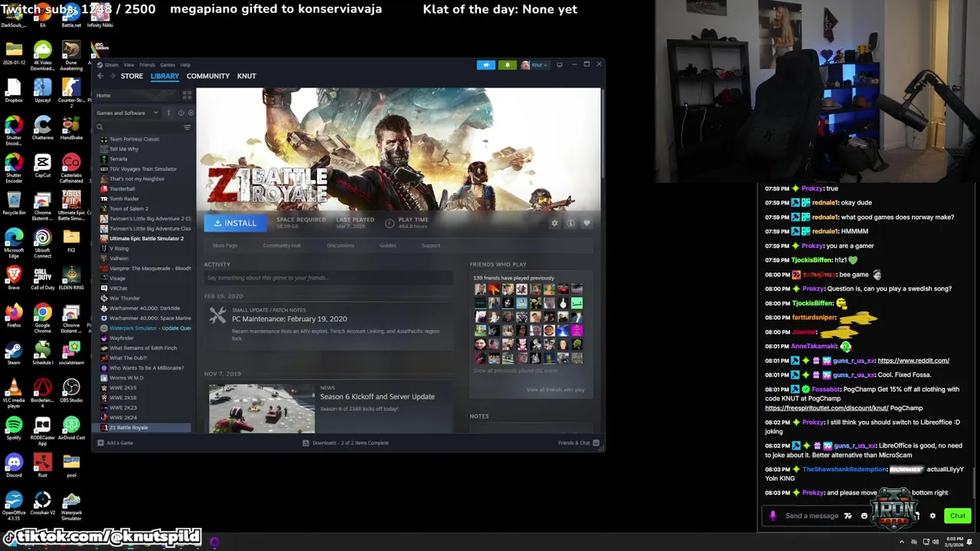Open the Friends menu in Steam
Viewport: 980px width, 551px height.
pyautogui.click(x=147, y=65)
